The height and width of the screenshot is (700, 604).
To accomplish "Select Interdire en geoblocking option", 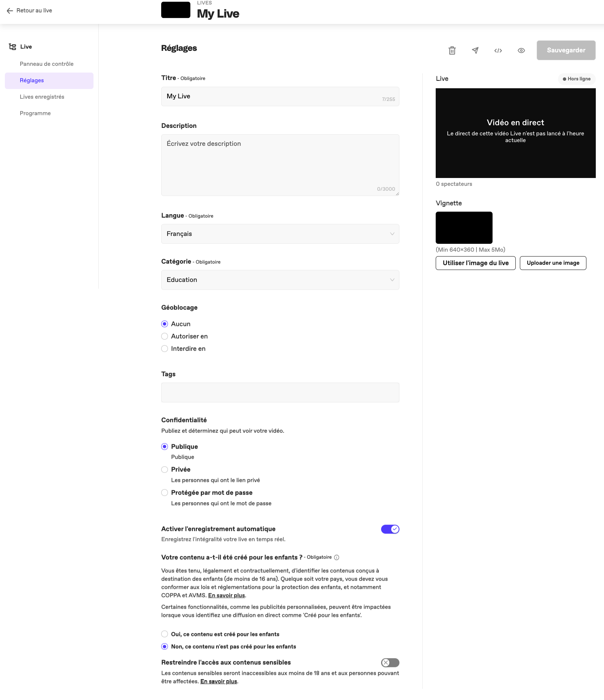I will 165,349.
